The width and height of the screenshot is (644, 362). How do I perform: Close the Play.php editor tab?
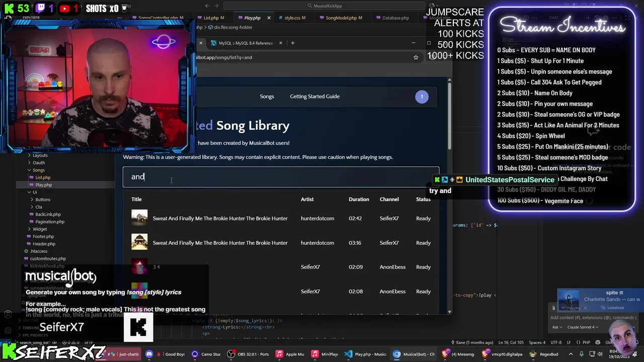(x=269, y=18)
